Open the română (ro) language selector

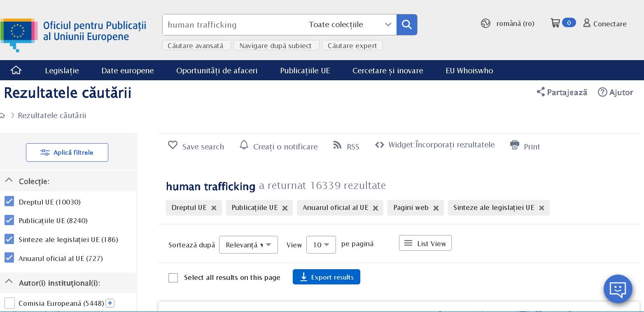(515, 23)
